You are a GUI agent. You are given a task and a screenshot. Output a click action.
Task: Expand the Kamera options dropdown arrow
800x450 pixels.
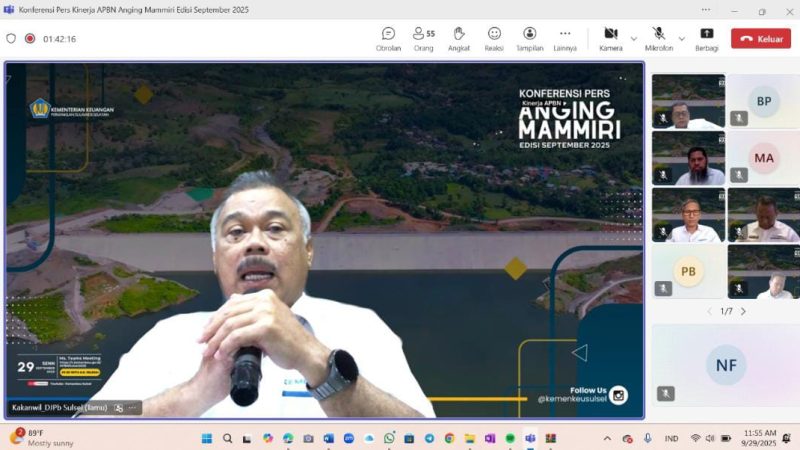tap(633, 39)
